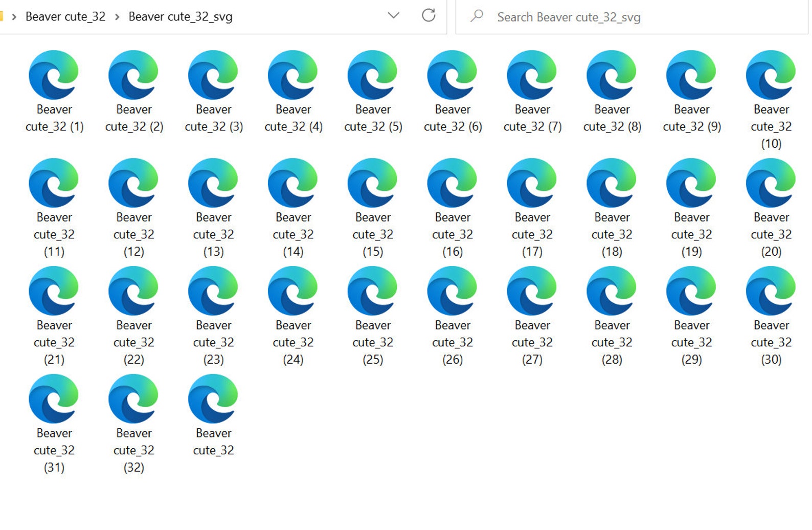The width and height of the screenshot is (812, 530).
Task: Select the Edge icon of Beaver cute_32 (7)
Action: pos(532,75)
